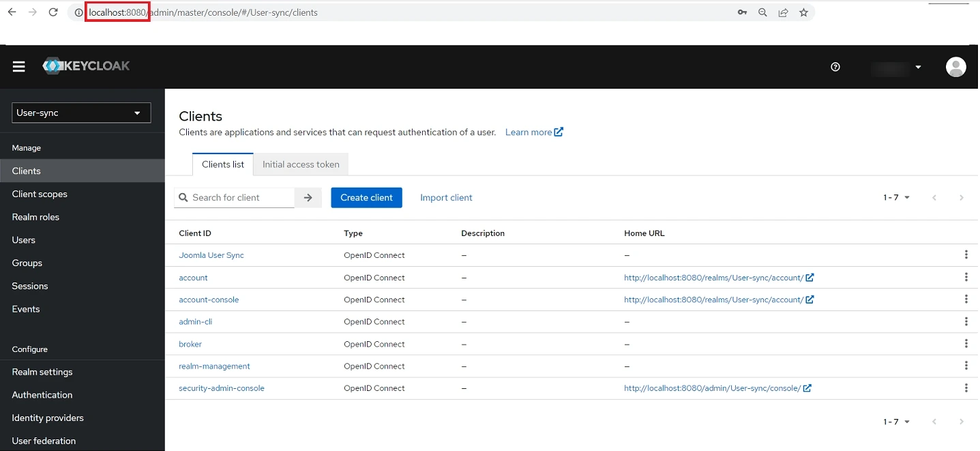
Task: Open the help question mark icon
Action: click(835, 67)
